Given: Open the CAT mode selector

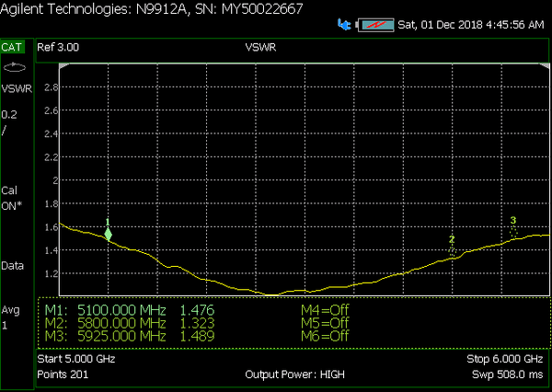Looking at the screenshot, I should [12, 46].
